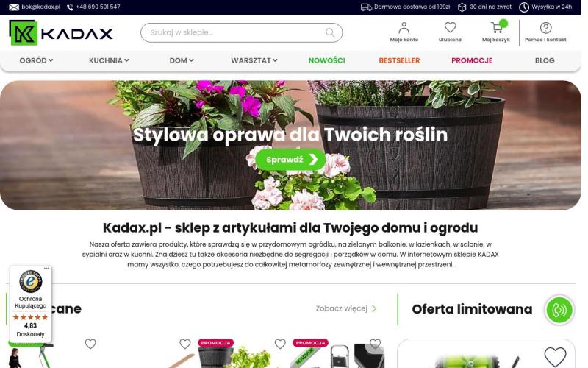Toggle favorite heart on first product
The width and height of the screenshot is (588, 368).
[90, 344]
